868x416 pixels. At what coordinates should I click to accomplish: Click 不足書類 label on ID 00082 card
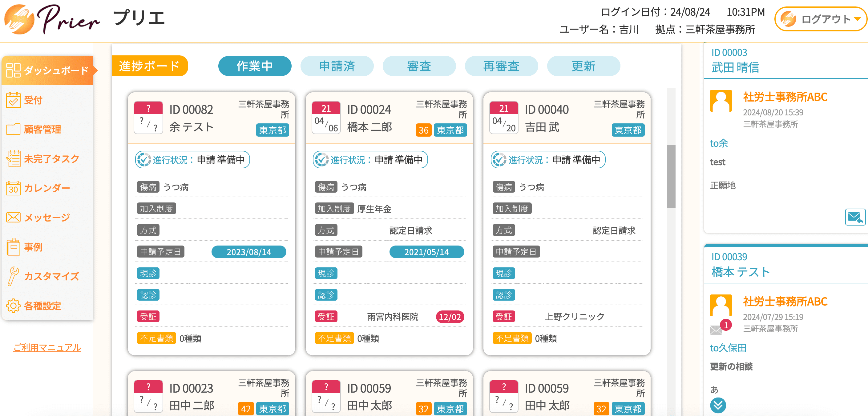[156, 338]
